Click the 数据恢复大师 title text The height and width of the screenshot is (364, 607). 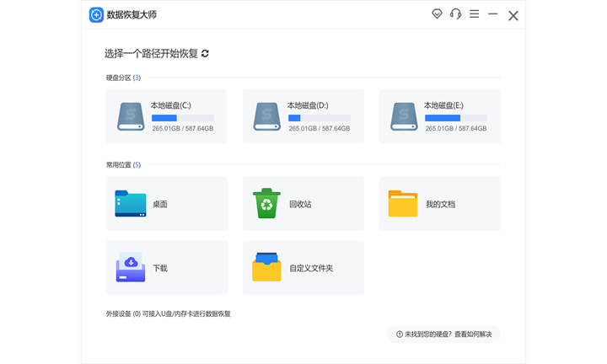coord(132,14)
